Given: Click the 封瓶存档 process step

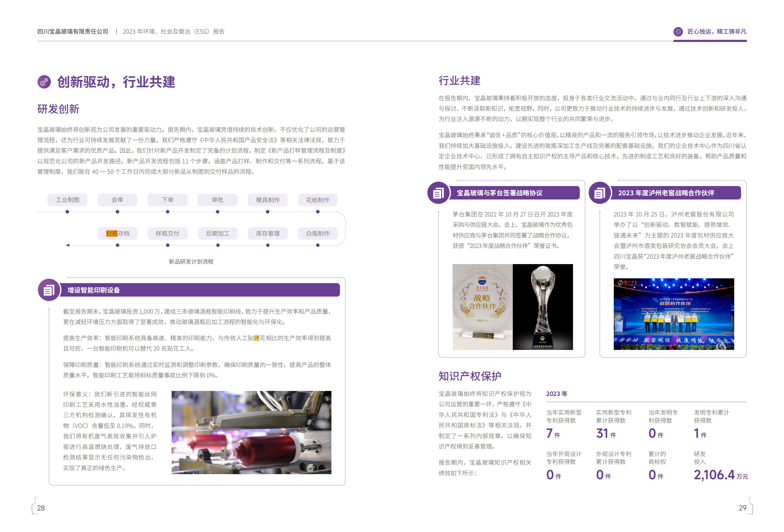Looking at the screenshot, I should [117, 234].
